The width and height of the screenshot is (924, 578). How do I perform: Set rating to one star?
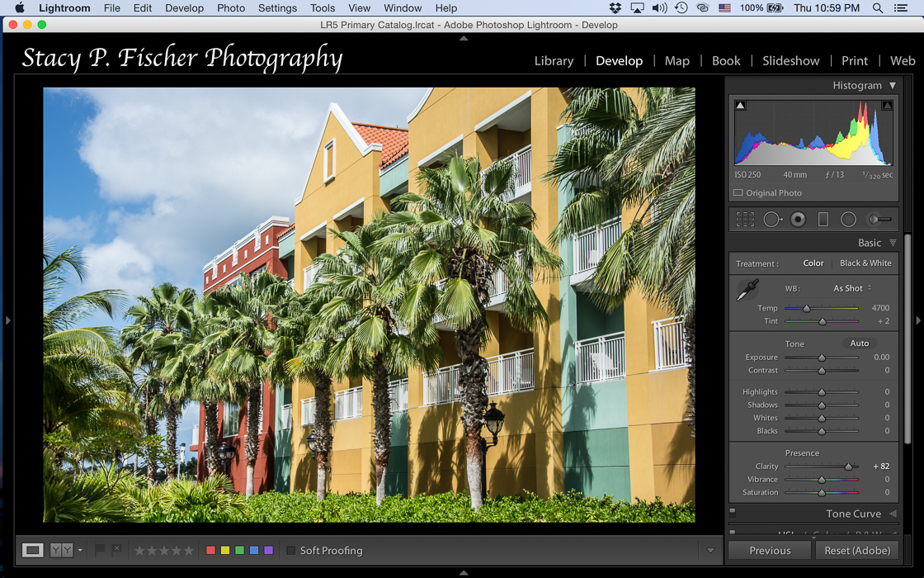139,550
